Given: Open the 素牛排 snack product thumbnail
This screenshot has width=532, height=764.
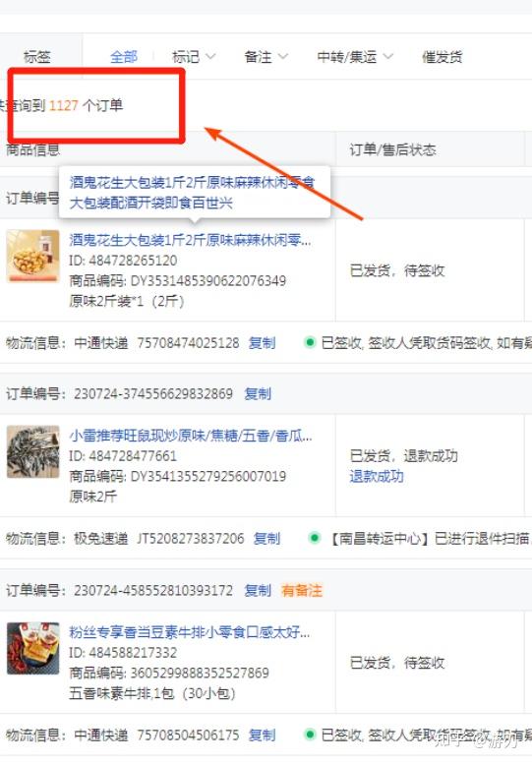Looking at the screenshot, I should point(32,648).
